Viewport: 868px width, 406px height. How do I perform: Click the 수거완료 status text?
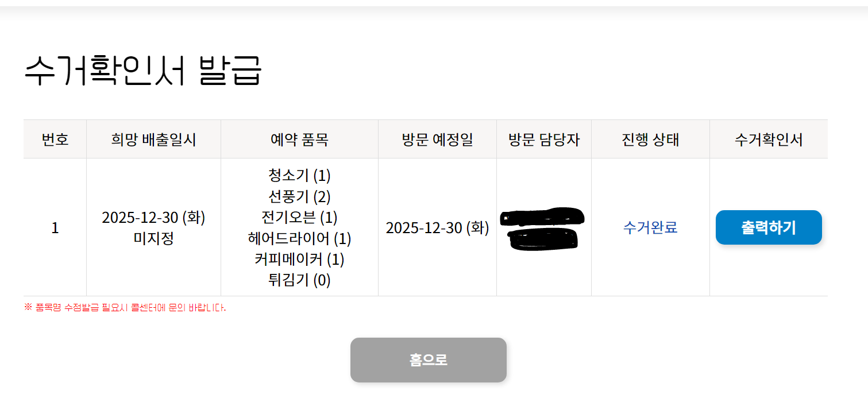click(650, 227)
